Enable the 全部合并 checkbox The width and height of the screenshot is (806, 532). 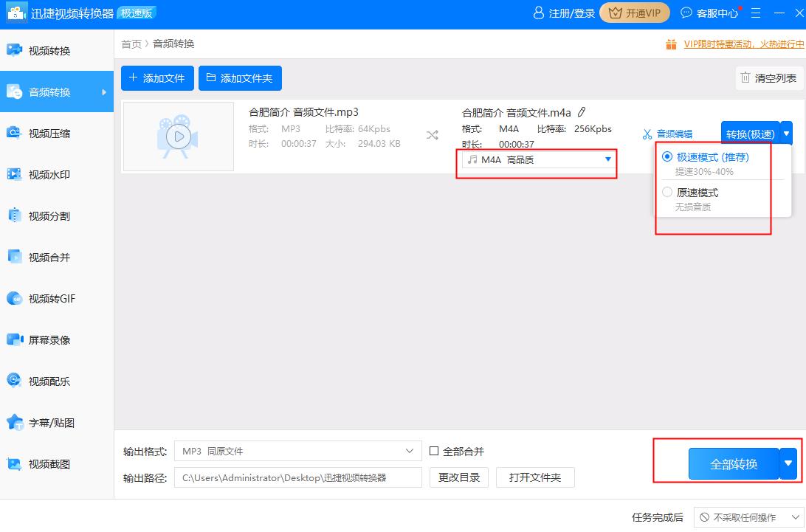click(434, 451)
